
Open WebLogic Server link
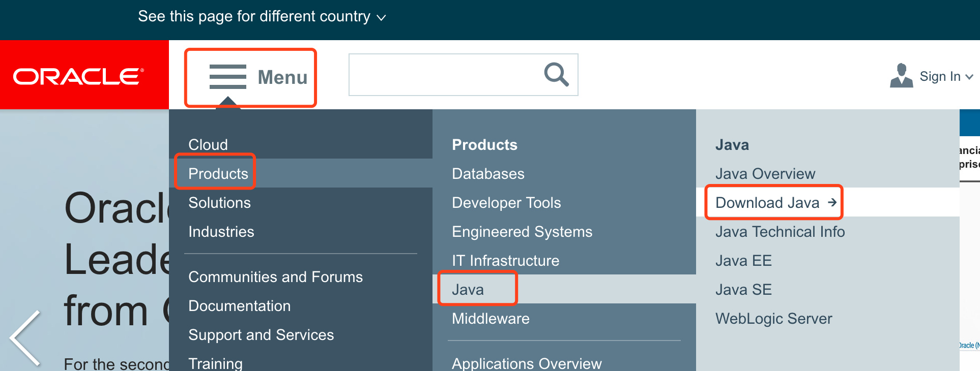[x=773, y=319]
